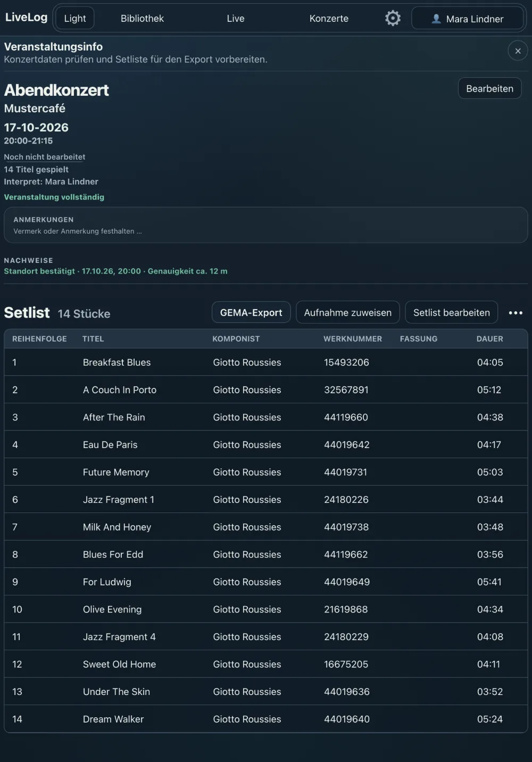Sort by the Reihenfolge column header

(39, 339)
